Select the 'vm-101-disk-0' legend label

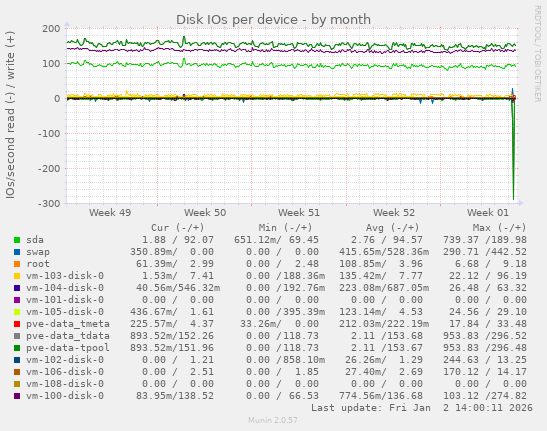(x=65, y=300)
